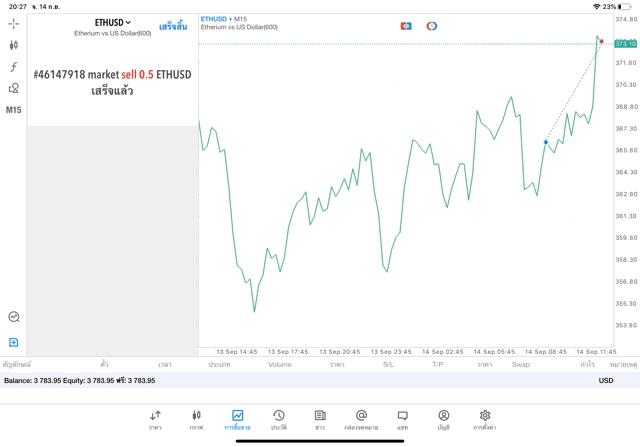The width and height of the screenshot is (640, 447).
Task: Open the indicators (f) icon
Action: 14,67
